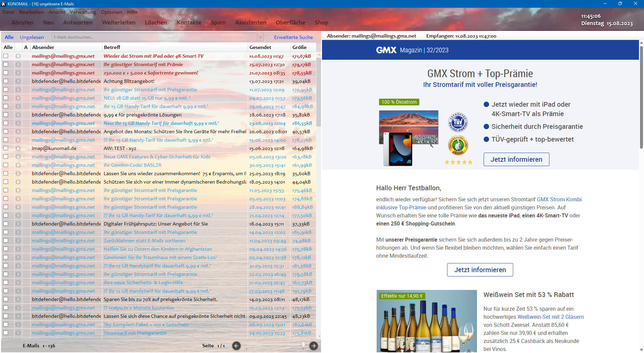
Task: Sort by the Absender column header
Action: click(x=66, y=47)
